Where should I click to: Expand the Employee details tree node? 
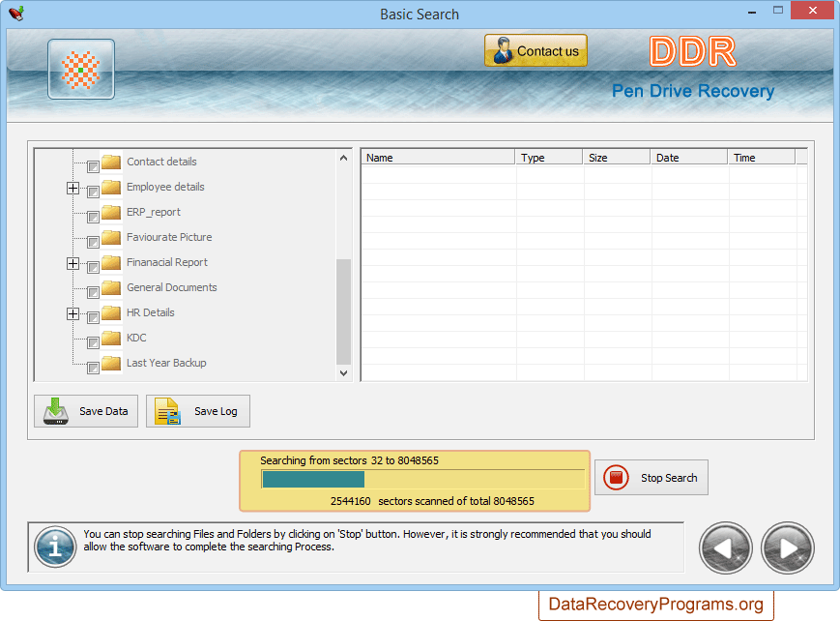pos(72,189)
